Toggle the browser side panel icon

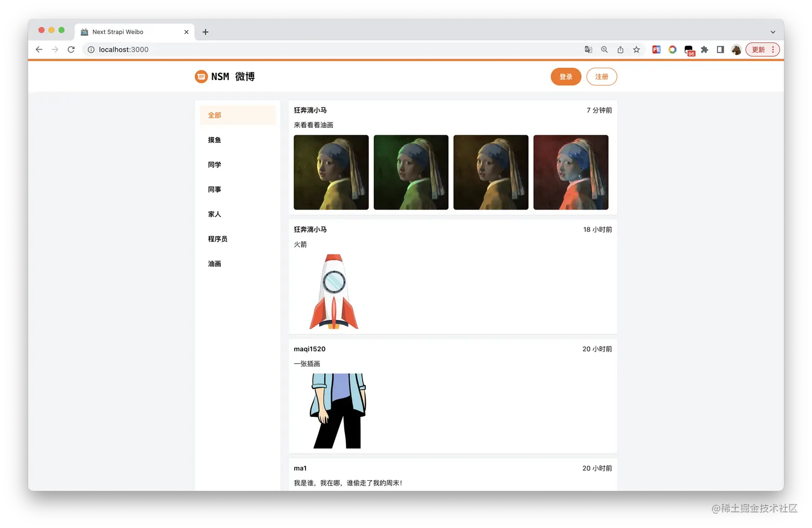click(x=720, y=49)
